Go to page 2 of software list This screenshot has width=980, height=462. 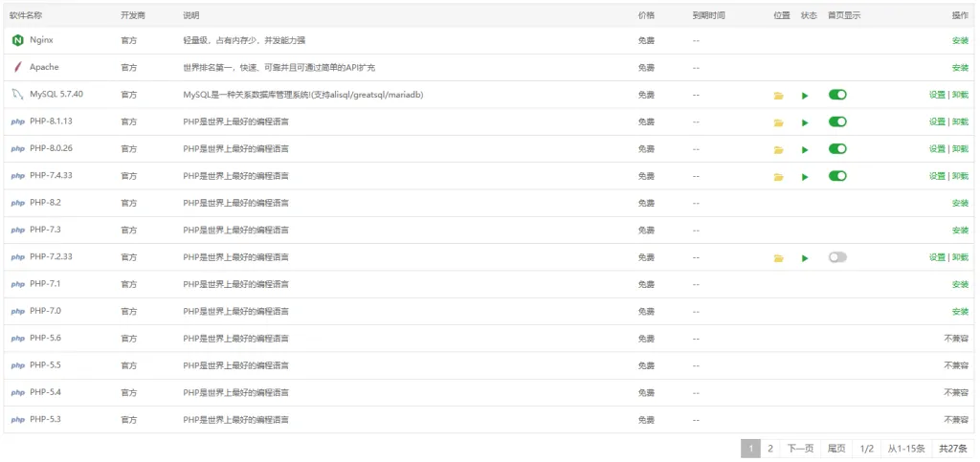pos(770,449)
